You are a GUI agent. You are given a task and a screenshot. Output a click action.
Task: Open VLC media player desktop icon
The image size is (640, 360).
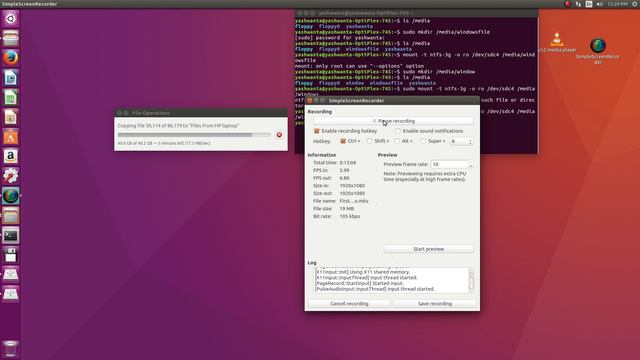click(x=557, y=42)
